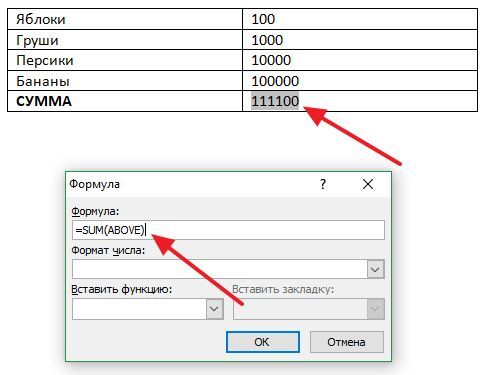
Task: Expand the Вставить функцию dropdown arrow
Action: [214, 309]
